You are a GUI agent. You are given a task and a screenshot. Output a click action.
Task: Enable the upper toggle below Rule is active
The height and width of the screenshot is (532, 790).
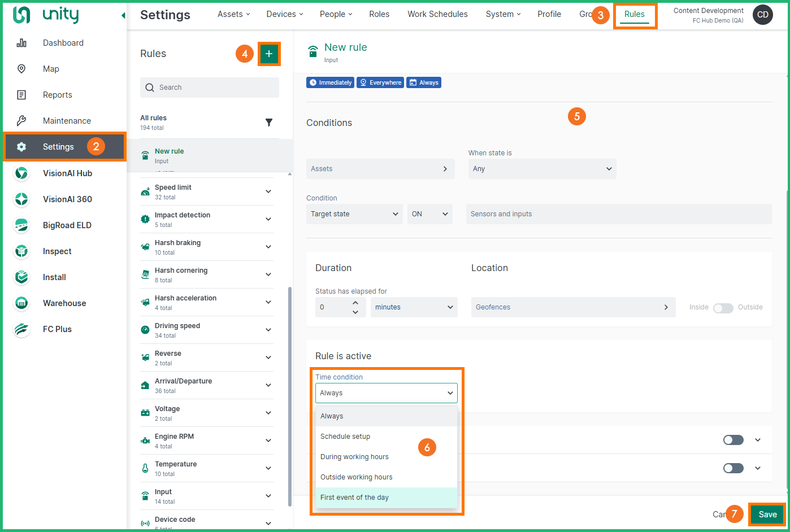click(733, 440)
